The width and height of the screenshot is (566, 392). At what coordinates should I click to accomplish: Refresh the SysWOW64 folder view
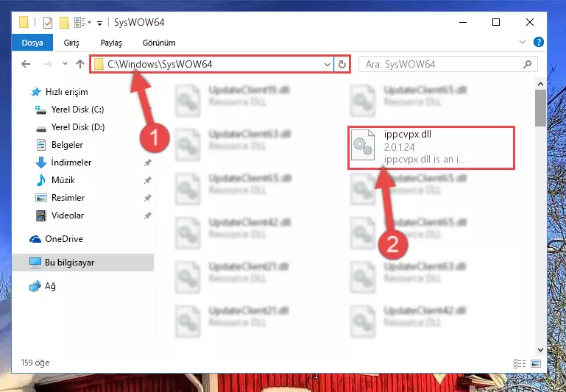pyautogui.click(x=342, y=65)
